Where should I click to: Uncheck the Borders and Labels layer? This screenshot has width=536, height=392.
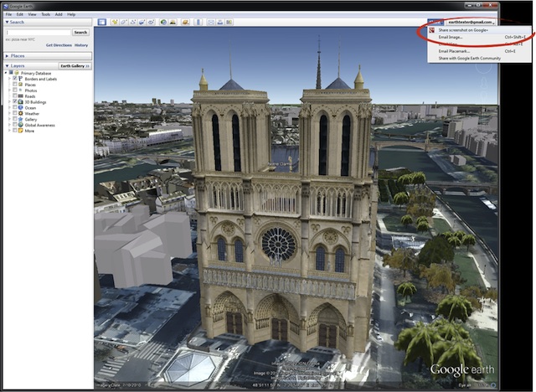[x=15, y=79]
